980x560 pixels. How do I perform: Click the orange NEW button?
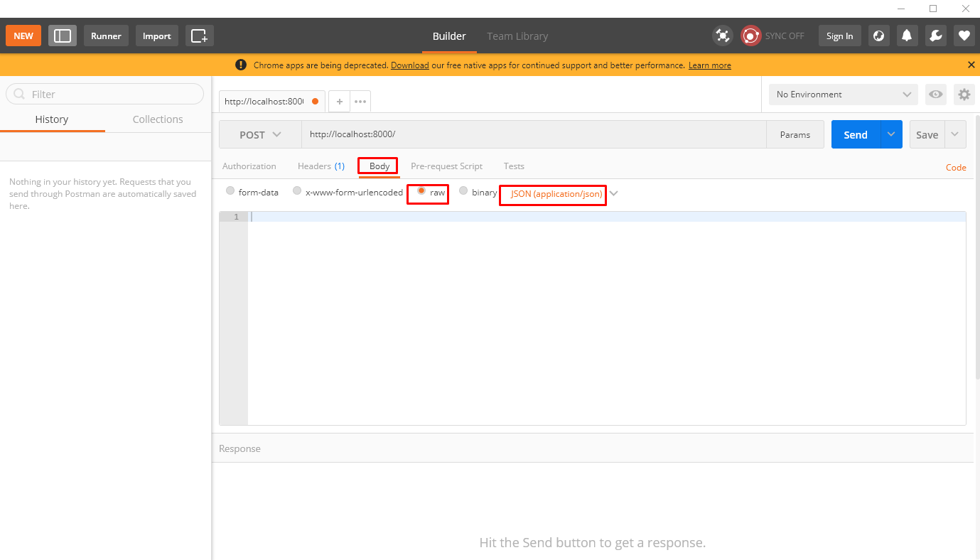[23, 36]
